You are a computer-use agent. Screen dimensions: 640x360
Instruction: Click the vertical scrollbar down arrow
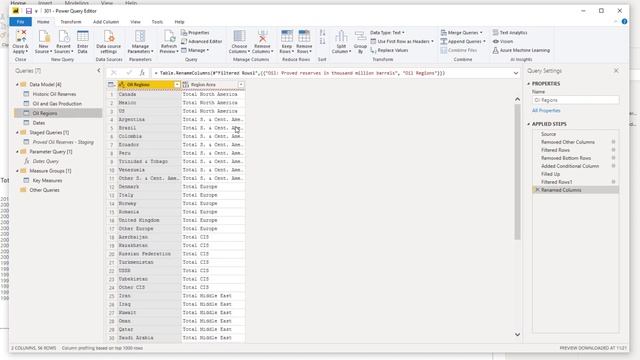[x=517, y=335]
